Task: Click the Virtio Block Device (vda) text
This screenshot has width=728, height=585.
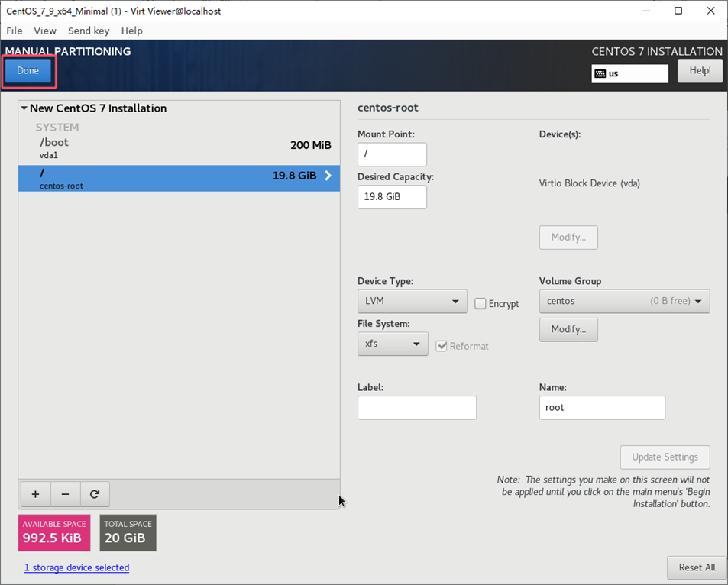Action: (590, 183)
